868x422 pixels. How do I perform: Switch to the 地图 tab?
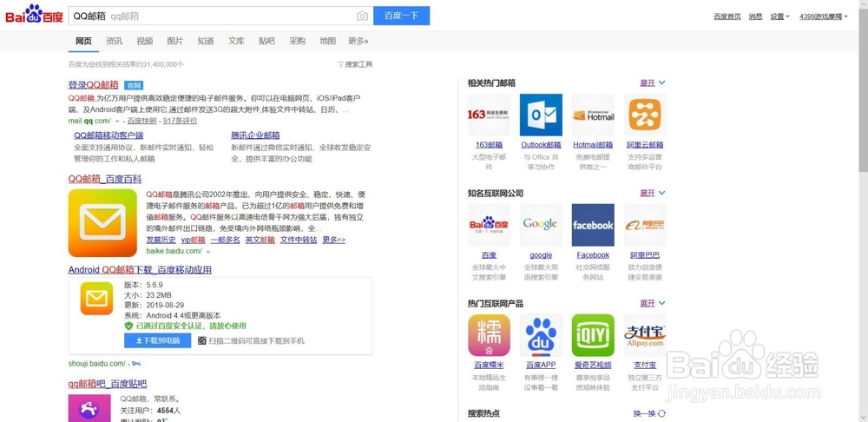(x=327, y=41)
